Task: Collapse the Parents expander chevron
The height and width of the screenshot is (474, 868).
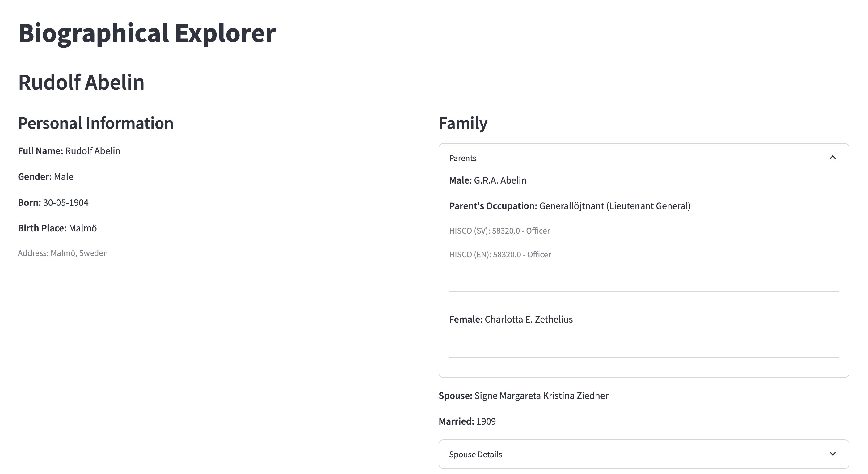Action: tap(832, 158)
